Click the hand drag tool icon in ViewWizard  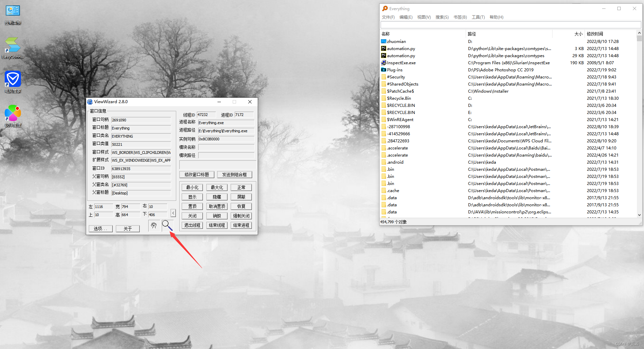click(154, 225)
